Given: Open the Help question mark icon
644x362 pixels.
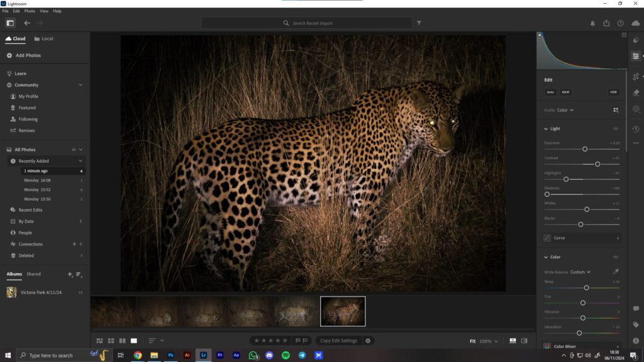Looking at the screenshot, I should (x=620, y=23).
